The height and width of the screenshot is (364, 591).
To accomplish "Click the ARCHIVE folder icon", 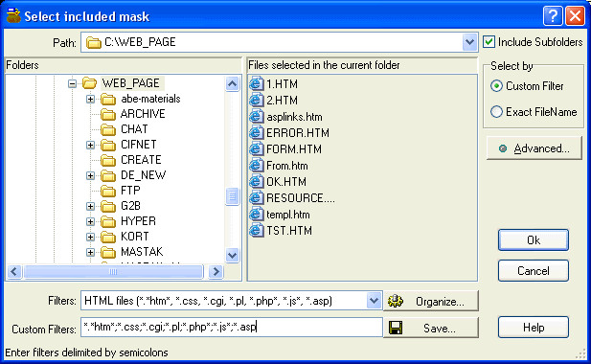I will [x=108, y=114].
